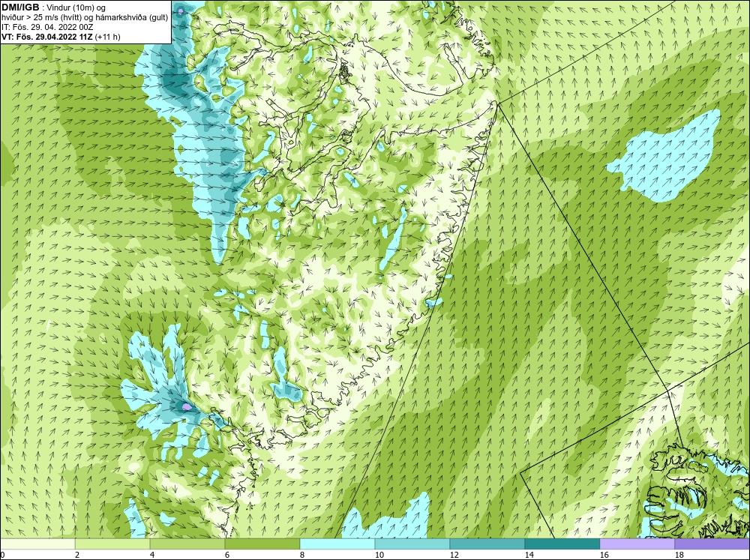Click the legend label 8

click(x=301, y=555)
